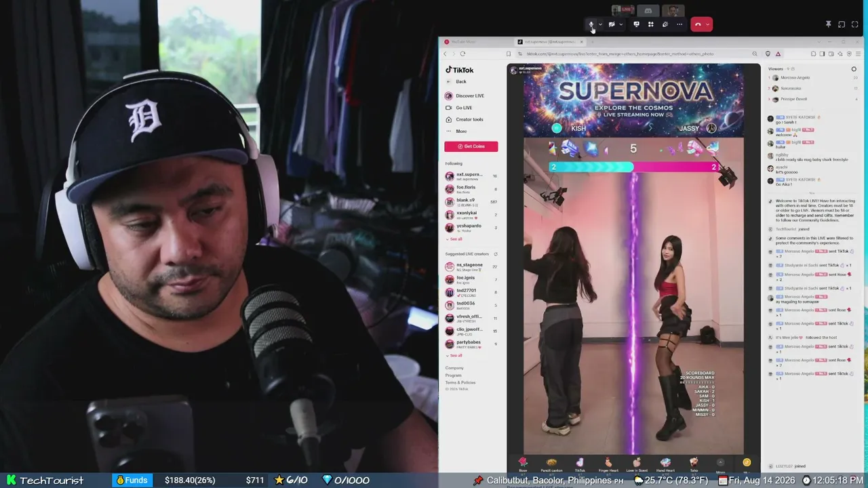Open foe.floris in Following list
868x488 pixels.
(471, 189)
